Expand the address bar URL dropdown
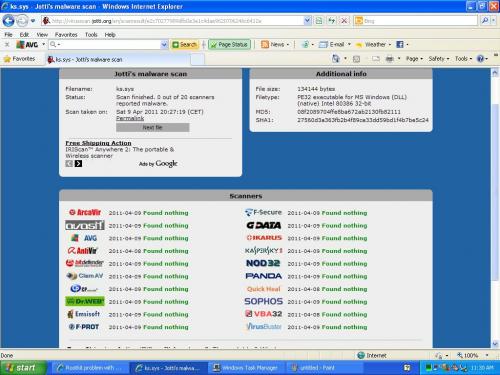 pyautogui.click(x=307, y=21)
